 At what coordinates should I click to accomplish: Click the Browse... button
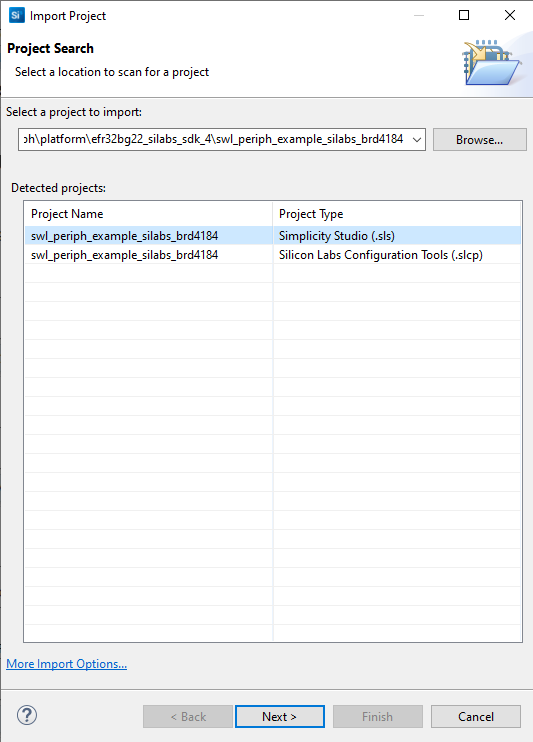click(480, 140)
